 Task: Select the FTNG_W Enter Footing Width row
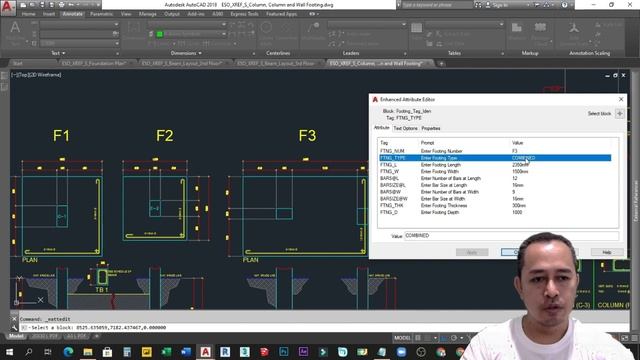tap(495, 171)
